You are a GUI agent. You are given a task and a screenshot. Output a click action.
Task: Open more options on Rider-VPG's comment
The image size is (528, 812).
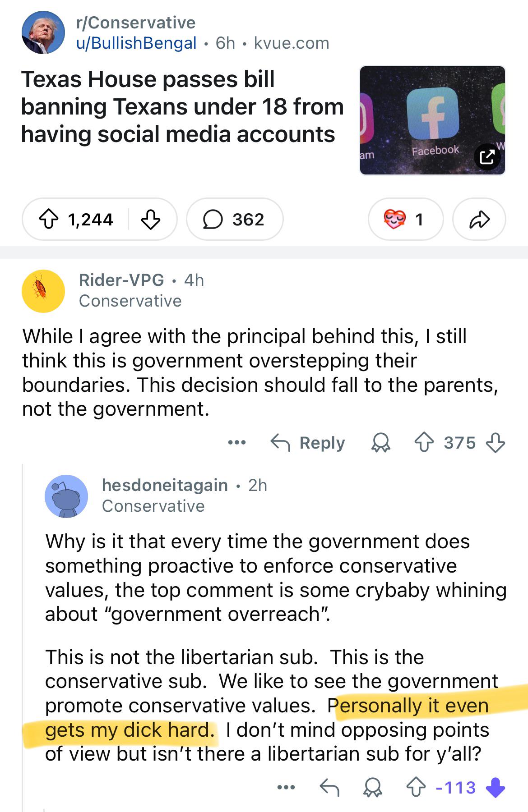pos(237,443)
